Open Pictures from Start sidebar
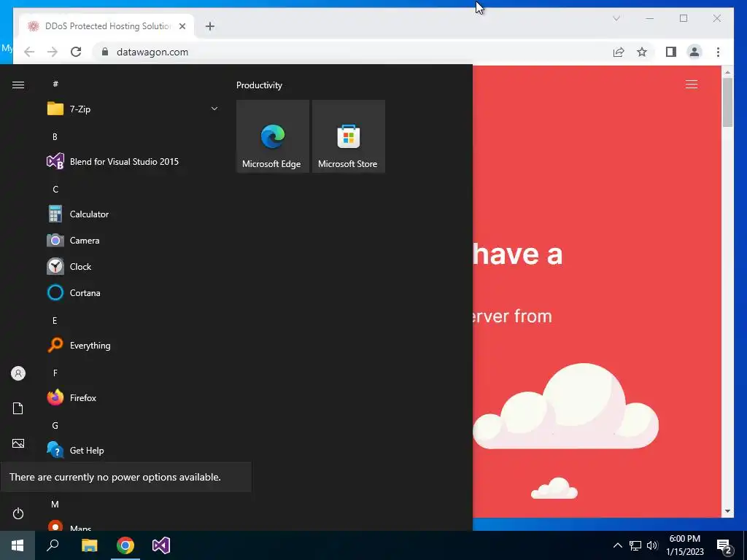Screen dimensions: 747x560 [x=18, y=443]
